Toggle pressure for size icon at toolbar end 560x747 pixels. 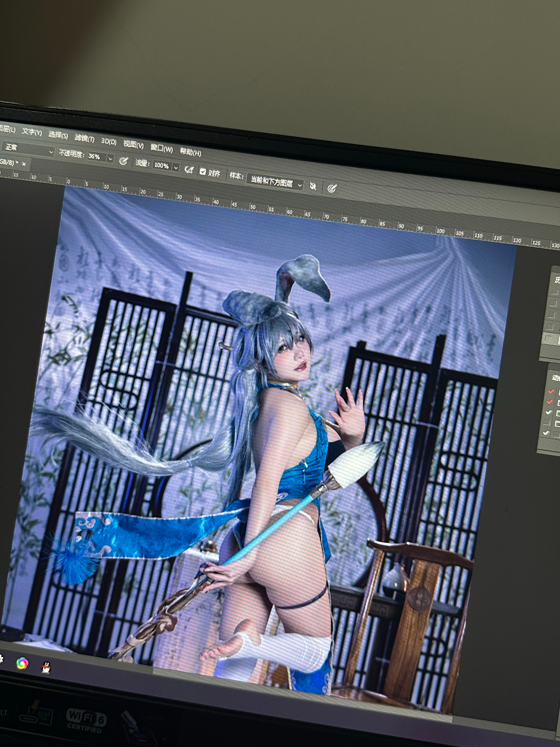pos(332,188)
